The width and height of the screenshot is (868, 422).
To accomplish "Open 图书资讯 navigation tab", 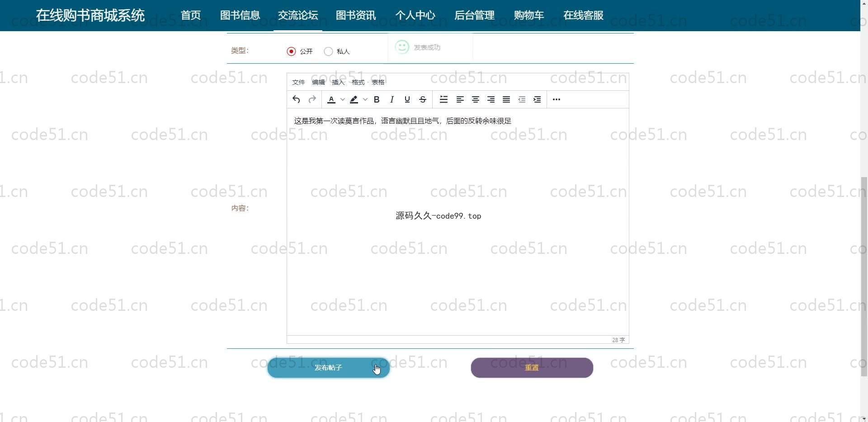I will [356, 15].
